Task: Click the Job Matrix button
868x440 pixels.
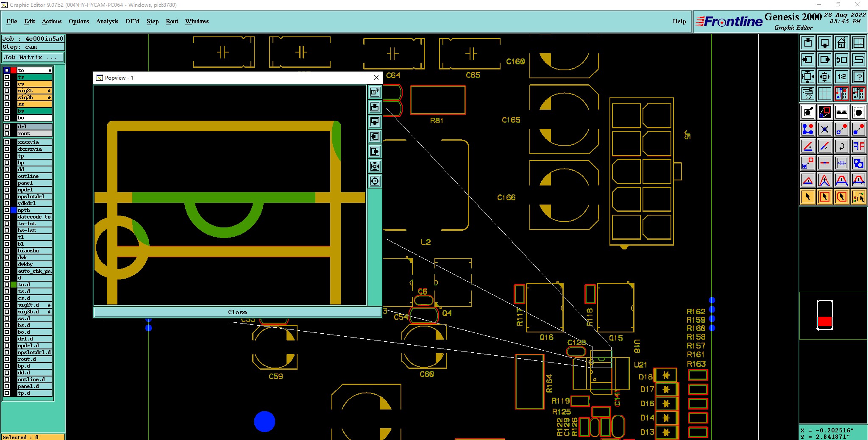Action: [33, 58]
